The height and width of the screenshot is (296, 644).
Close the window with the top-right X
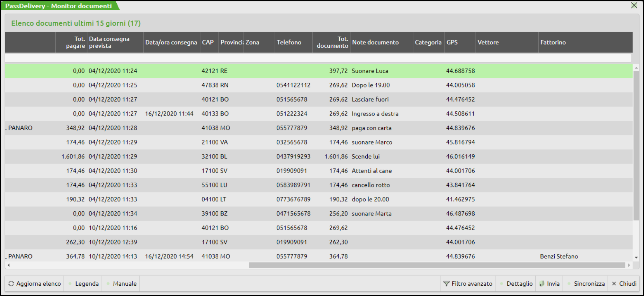pyautogui.click(x=634, y=6)
